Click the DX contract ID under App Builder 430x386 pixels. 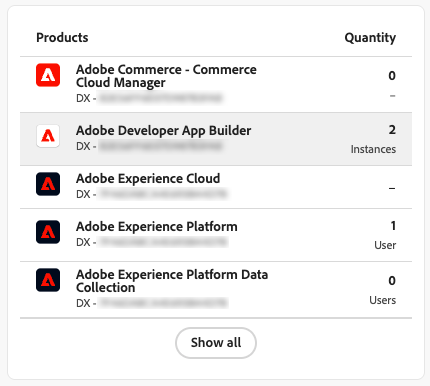149,146
